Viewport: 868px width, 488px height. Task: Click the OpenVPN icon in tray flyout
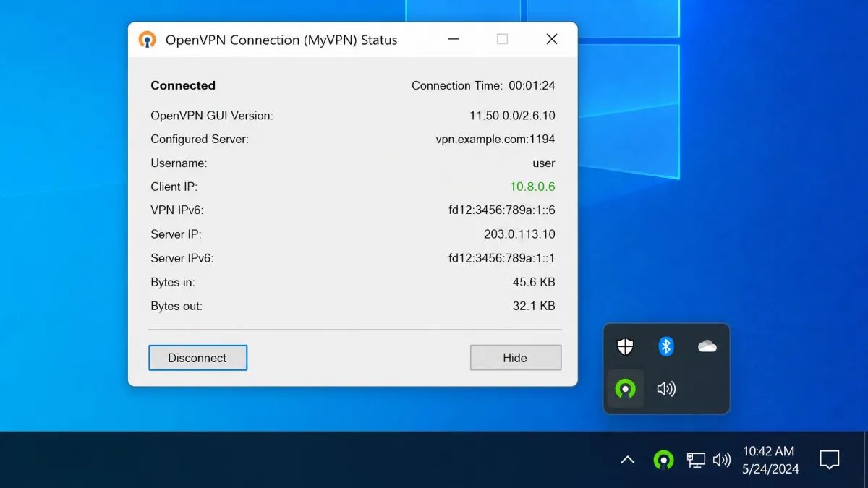[625, 389]
